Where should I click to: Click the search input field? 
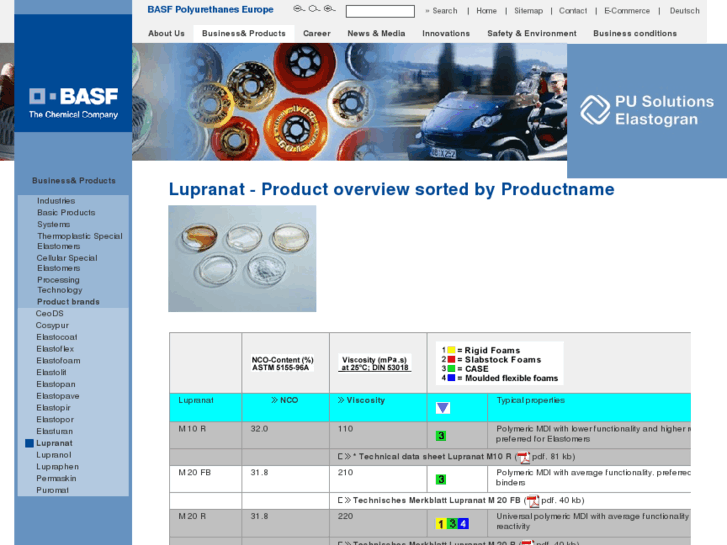pos(380,11)
